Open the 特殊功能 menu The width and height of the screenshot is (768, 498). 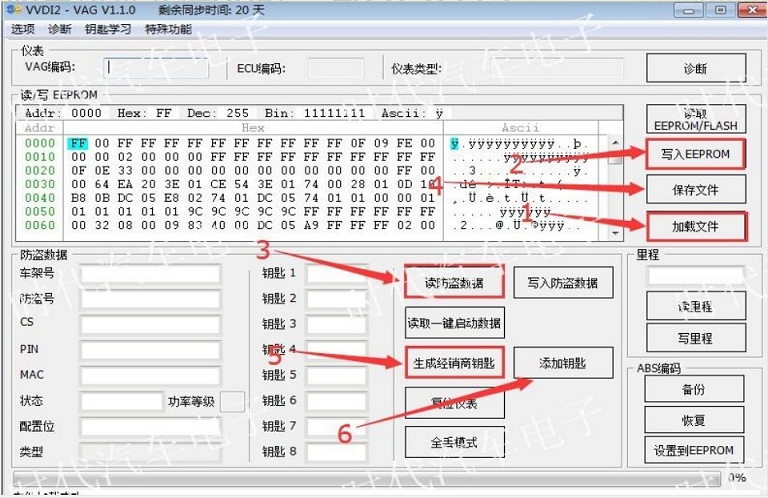pos(167,29)
